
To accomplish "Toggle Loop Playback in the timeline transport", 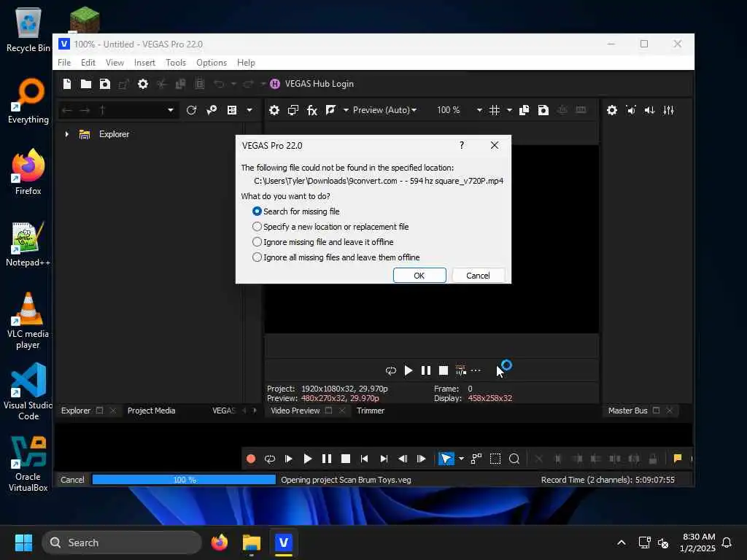I will pos(270,459).
